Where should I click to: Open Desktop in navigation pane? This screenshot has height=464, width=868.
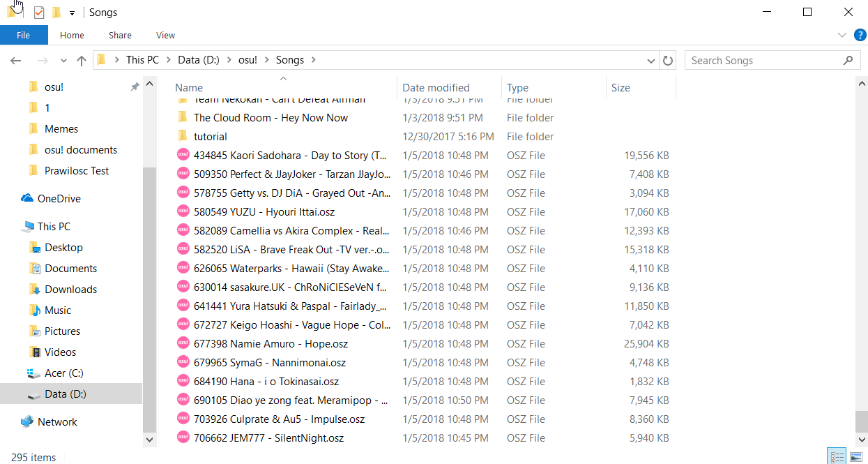click(63, 248)
